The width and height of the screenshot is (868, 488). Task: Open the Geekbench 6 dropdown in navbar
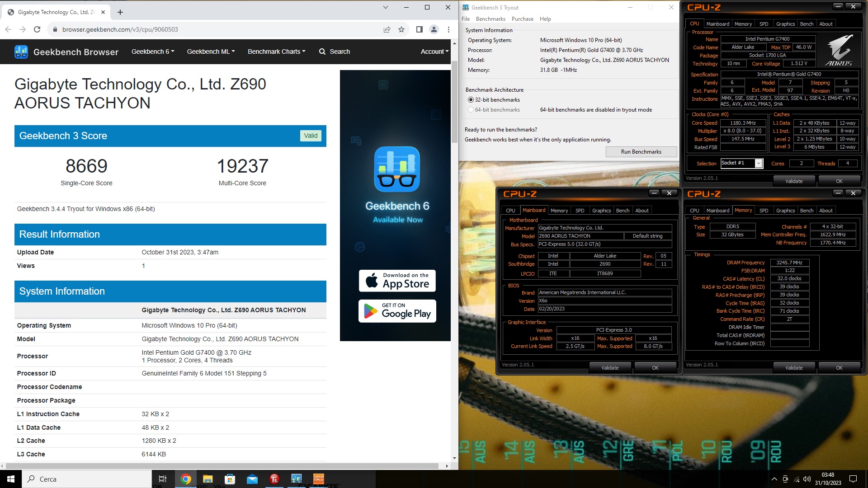(x=153, y=52)
